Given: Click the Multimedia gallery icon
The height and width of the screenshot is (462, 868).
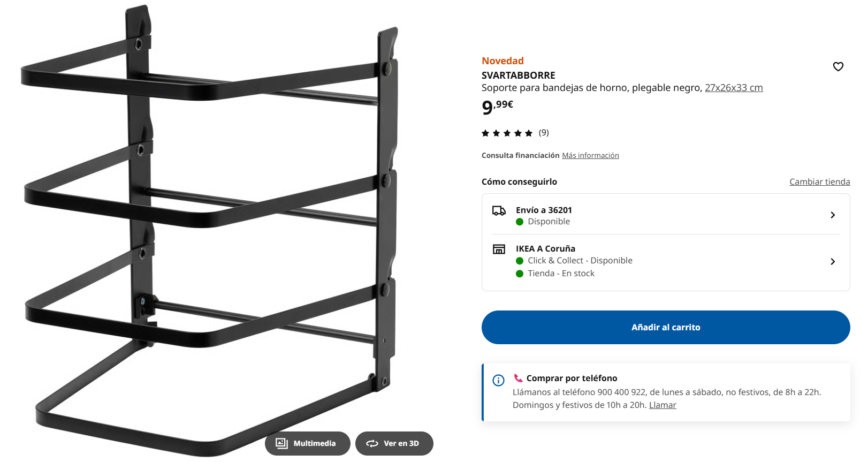Looking at the screenshot, I should coord(281,443).
